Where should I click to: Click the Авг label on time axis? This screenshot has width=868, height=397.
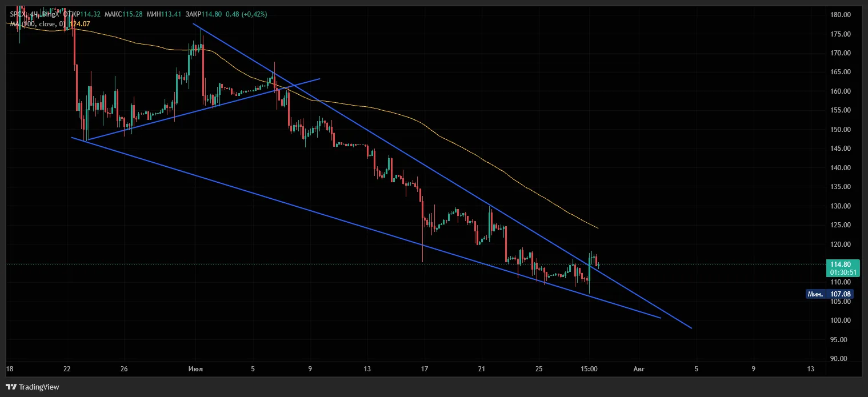pos(639,369)
